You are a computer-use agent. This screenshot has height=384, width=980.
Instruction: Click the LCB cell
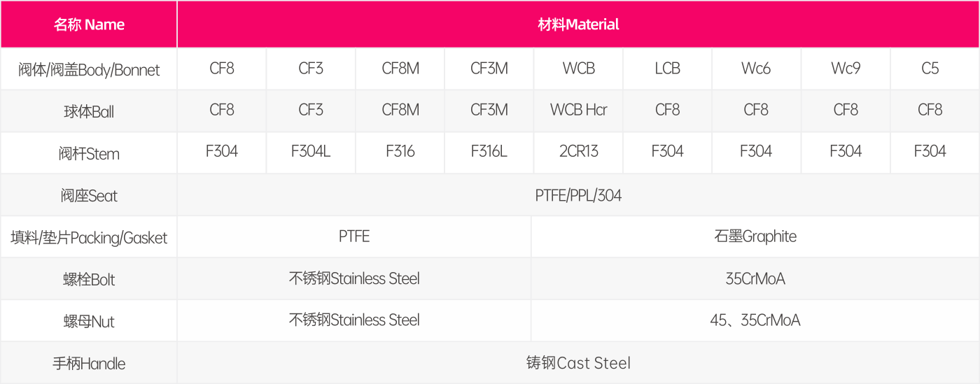coord(667,69)
